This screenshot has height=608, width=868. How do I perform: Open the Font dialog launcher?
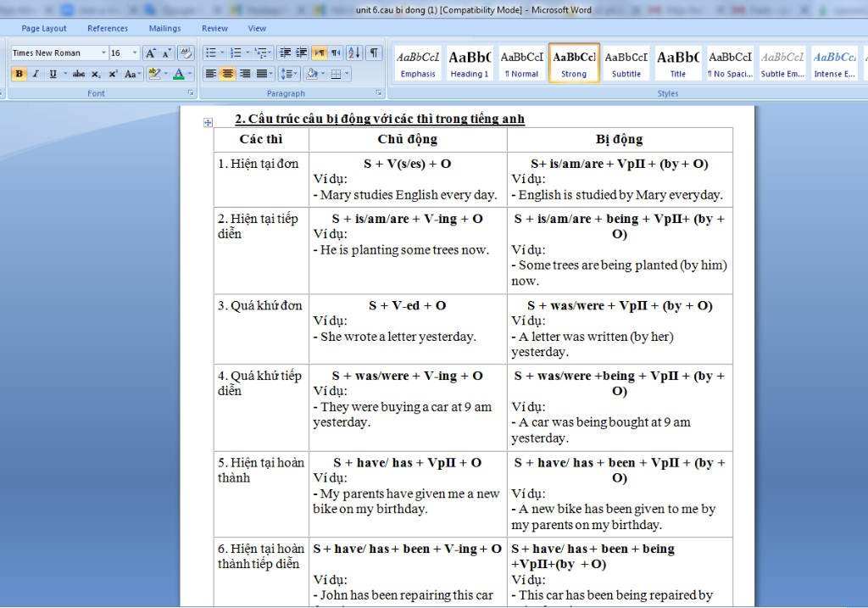point(191,93)
